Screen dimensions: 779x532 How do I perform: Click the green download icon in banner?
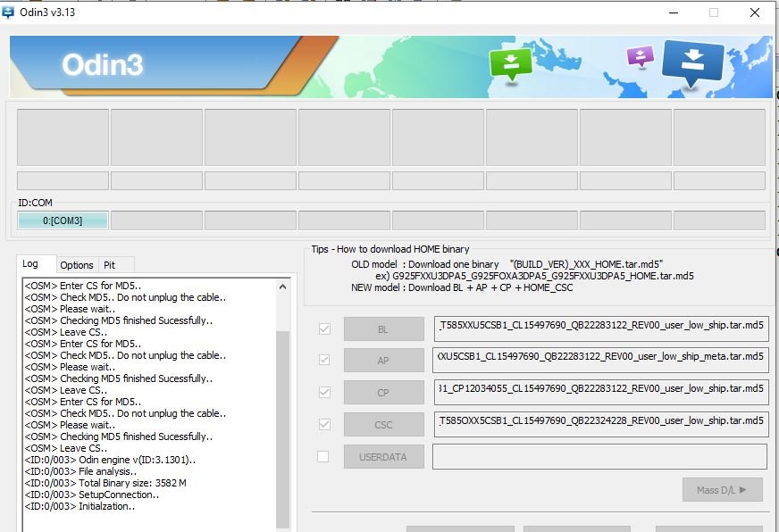click(x=511, y=64)
